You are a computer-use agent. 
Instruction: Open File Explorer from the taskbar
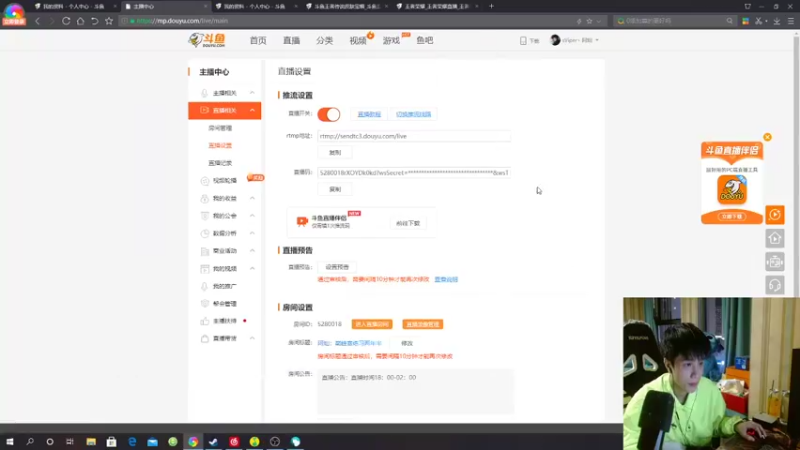click(91, 441)
